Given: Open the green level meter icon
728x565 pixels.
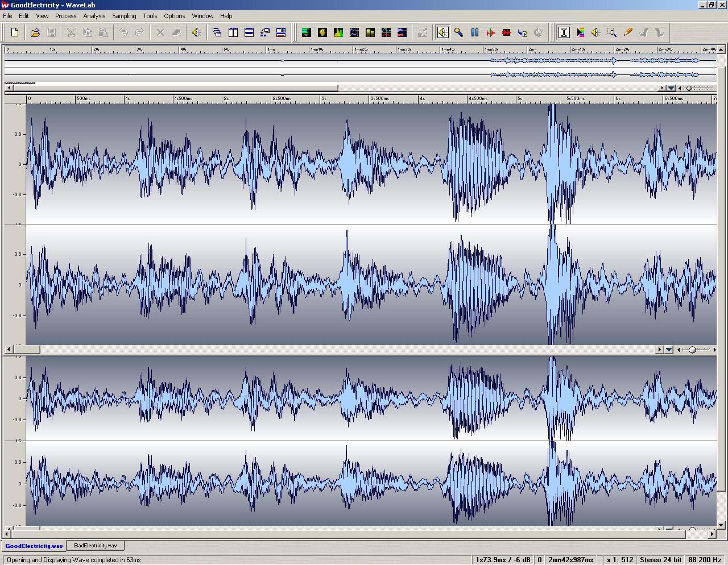Looking at the screenshot, I should pyautogui.click(x=307, y=32).
